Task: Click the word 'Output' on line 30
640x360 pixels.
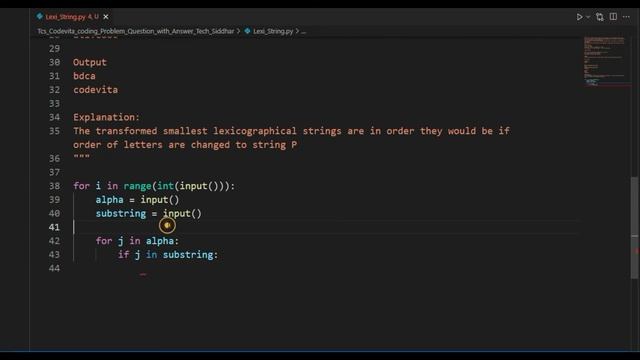Action: pos(90,62)
